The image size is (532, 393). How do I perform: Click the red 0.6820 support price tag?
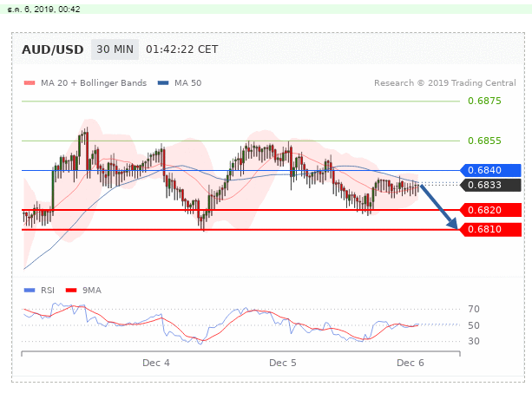click(490, 210)
